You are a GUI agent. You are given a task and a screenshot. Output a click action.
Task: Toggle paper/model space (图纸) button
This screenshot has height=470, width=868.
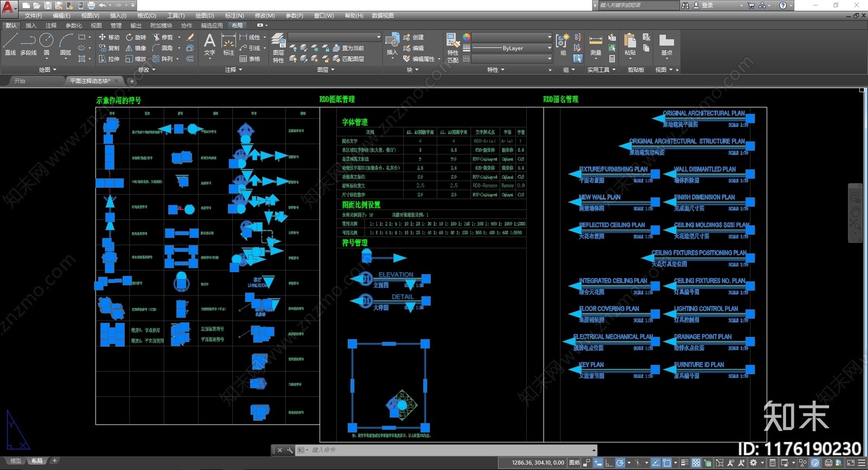(x=575, y=463)
